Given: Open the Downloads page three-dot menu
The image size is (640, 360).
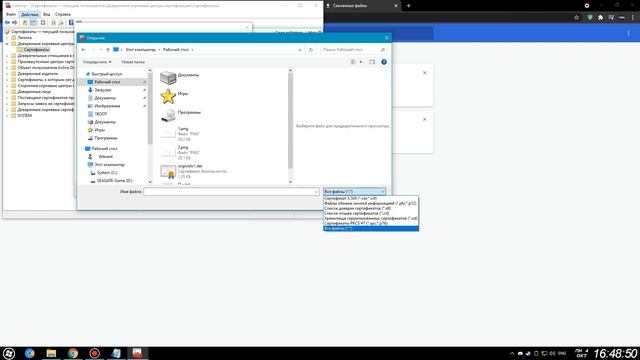Looking at the screenshot, I should point(629,33).
